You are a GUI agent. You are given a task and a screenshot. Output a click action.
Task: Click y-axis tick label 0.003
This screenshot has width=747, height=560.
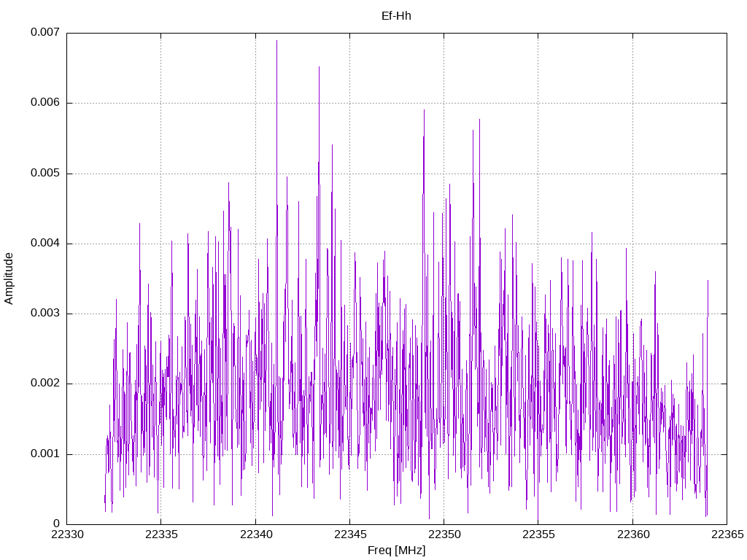pos(45,313)
